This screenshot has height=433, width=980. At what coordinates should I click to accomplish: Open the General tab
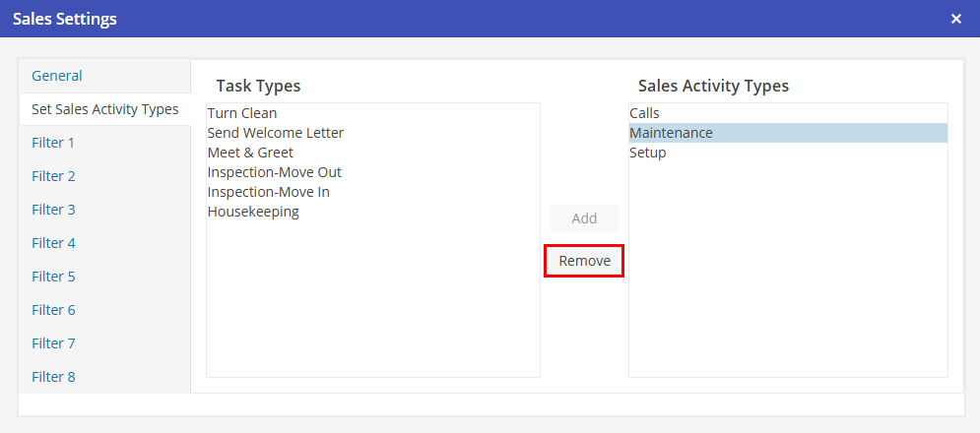click(57, 76)
